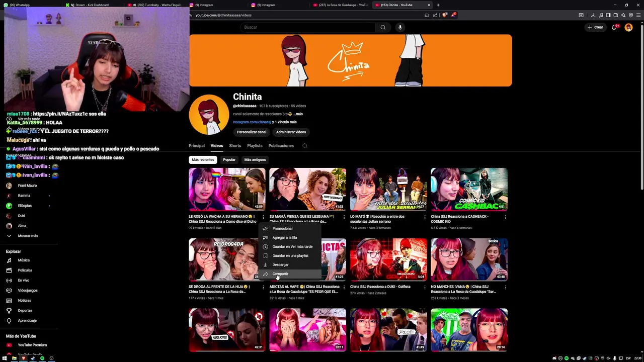This screenshot has height=362, width=644.
Task: Toggle the browser sidebar panel icon
Action: click(x=608, y=15)
